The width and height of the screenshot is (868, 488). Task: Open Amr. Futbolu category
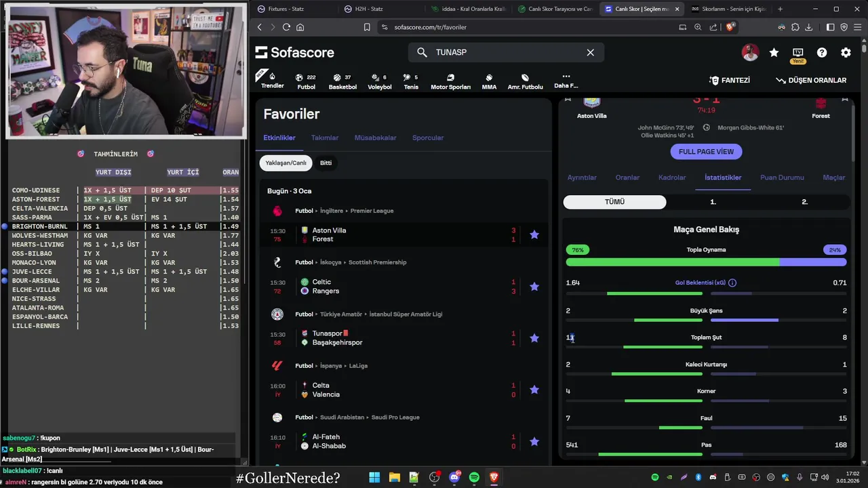tap(525, 81)
